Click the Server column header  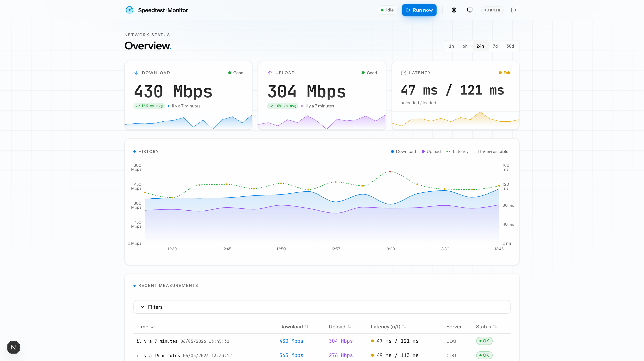point(454,327)
